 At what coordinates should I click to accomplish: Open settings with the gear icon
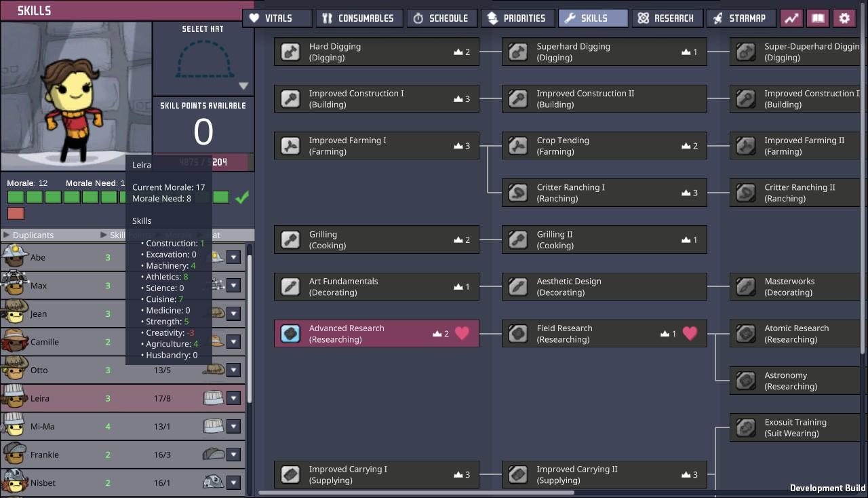[844, 18]
